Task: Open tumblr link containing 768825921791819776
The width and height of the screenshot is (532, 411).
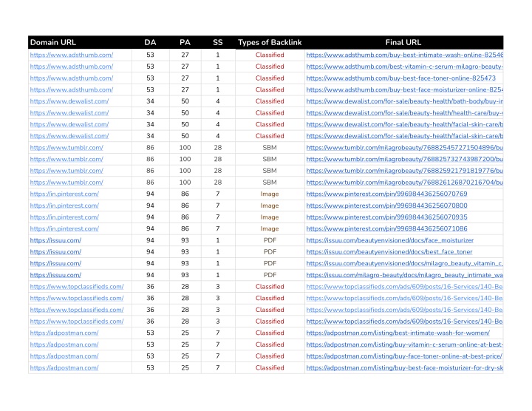Action: 404,171
